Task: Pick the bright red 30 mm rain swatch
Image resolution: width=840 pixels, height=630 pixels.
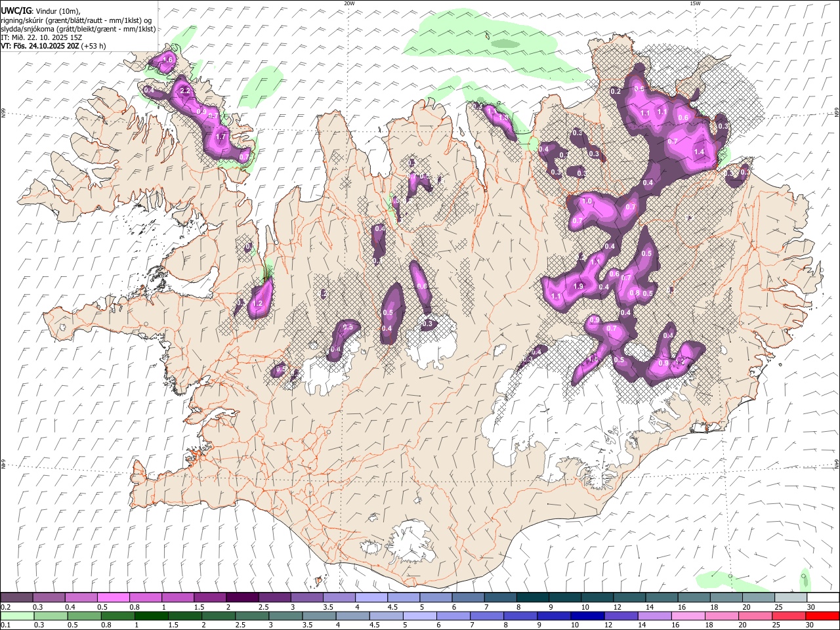Action: click(x=821, y=616)
